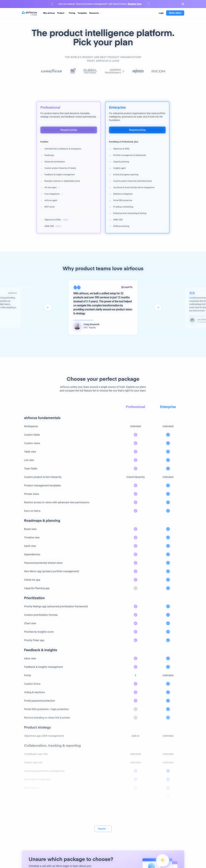
Task: Click the Professional x-mark for Capacity Planning app
Action: 135,588
